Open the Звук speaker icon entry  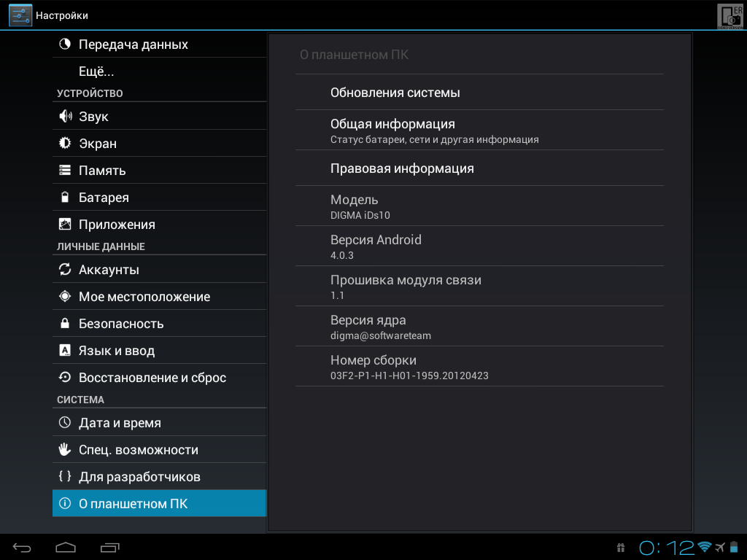point(65,116)
